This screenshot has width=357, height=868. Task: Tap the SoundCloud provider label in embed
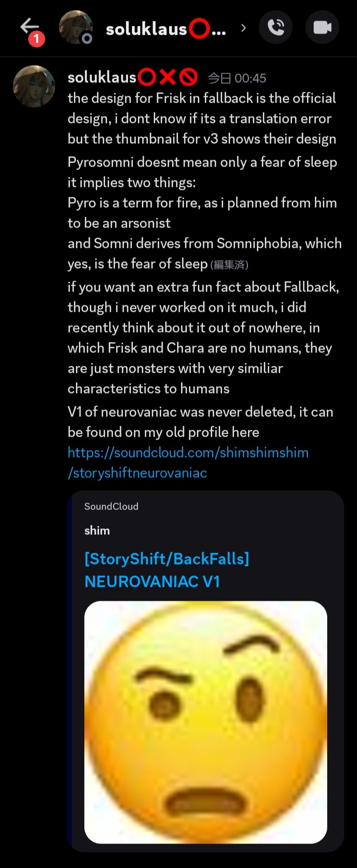[x=111, y=506]
